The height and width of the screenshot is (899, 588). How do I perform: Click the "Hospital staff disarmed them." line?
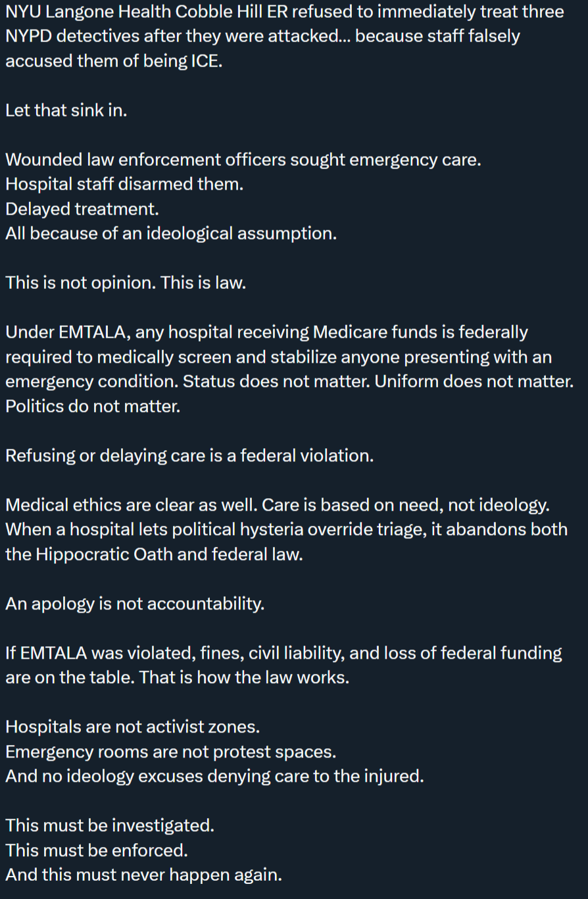click(x=125, y=184)
